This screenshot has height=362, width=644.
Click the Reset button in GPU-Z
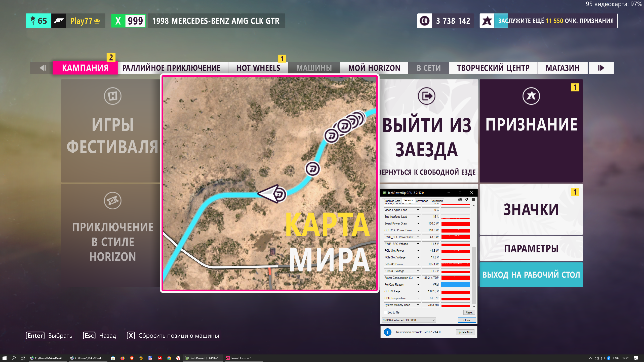469,312
